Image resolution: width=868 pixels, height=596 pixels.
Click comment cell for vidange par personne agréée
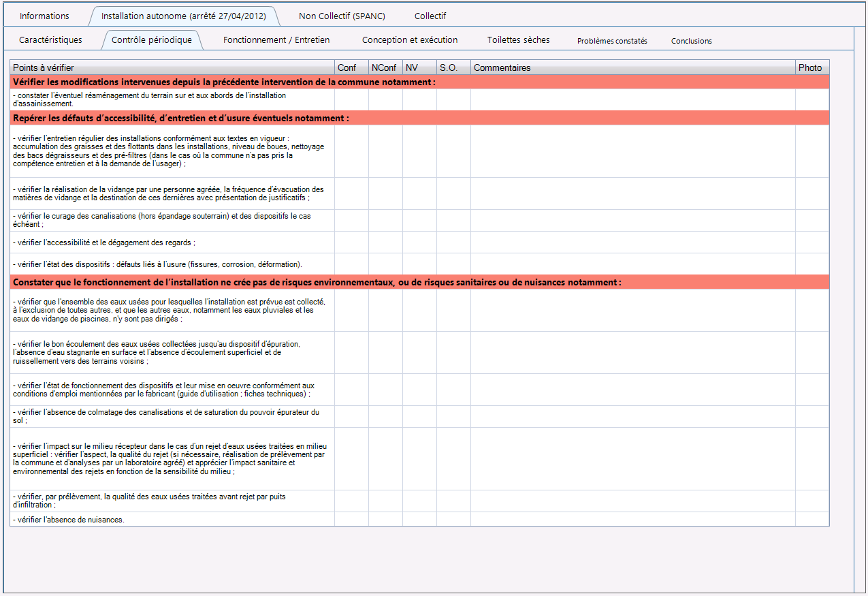click(632, 193)
